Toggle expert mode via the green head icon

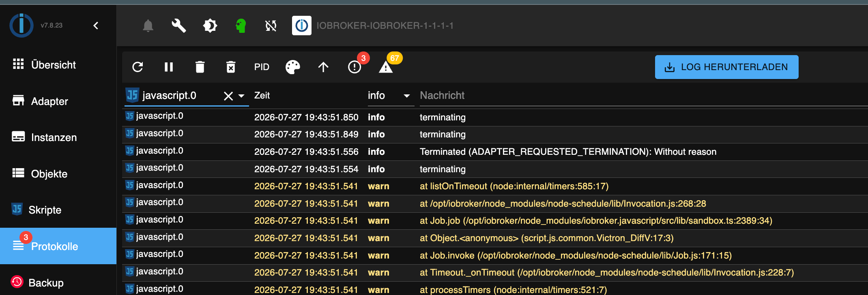point(241,26)
